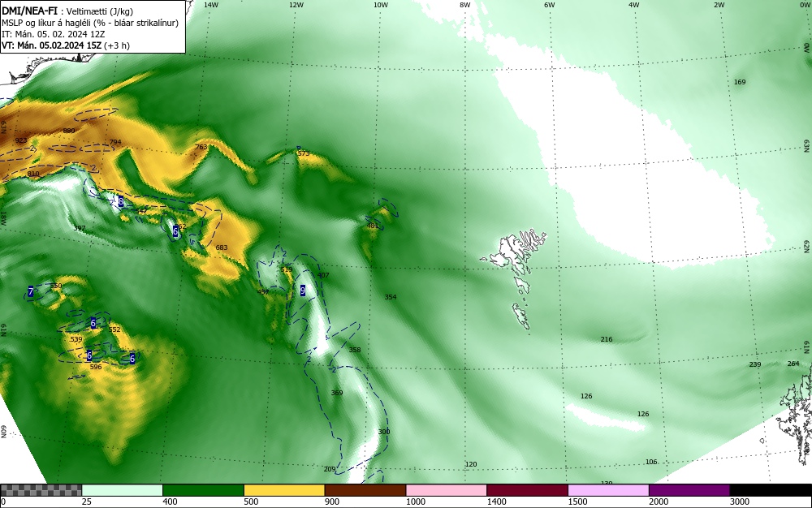This screenshot has width=812, height=508.
Task: Click the CAPE value 369
Action: (x=337, y=393)
